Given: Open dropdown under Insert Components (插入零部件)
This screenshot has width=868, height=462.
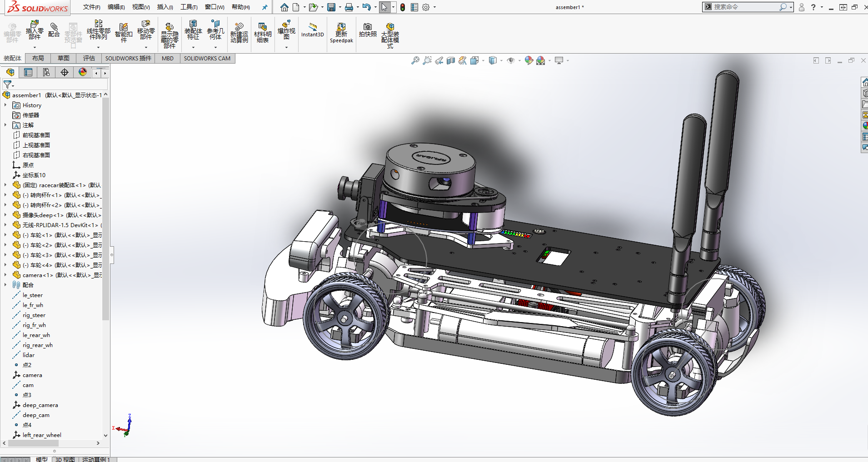Looking at the screenshot, I should 35,47.
